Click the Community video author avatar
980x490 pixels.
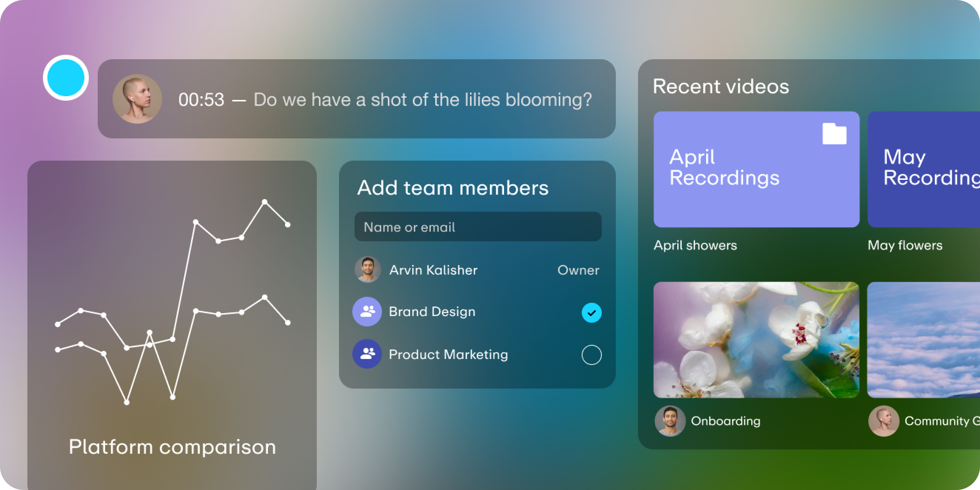click(x=883, y=421)
